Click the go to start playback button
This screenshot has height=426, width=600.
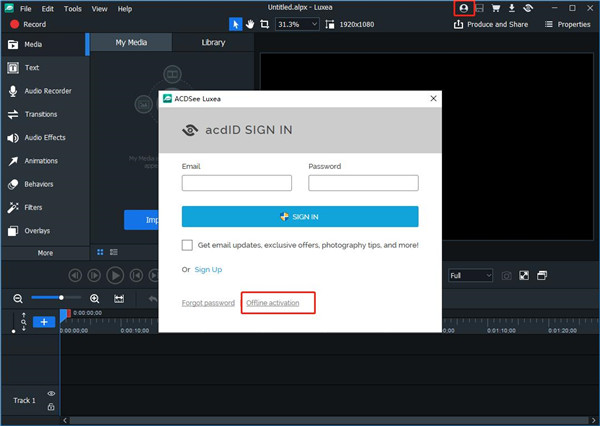pyautogui.click(x=137, y=276)
